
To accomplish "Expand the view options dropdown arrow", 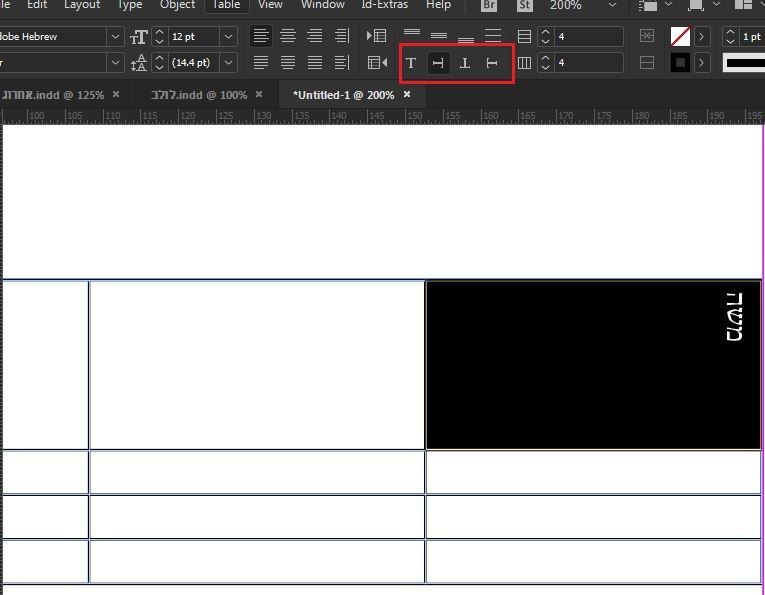I will [x=668, y=4].
